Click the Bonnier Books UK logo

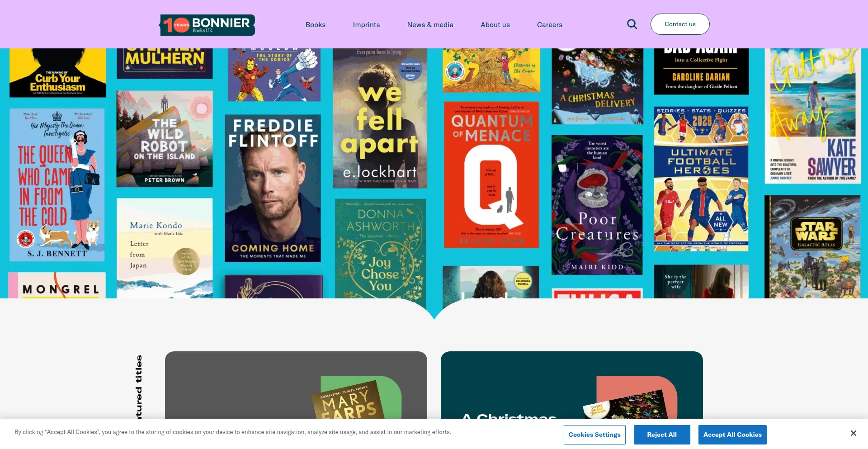pyautogui.click(x=207, y=25)
